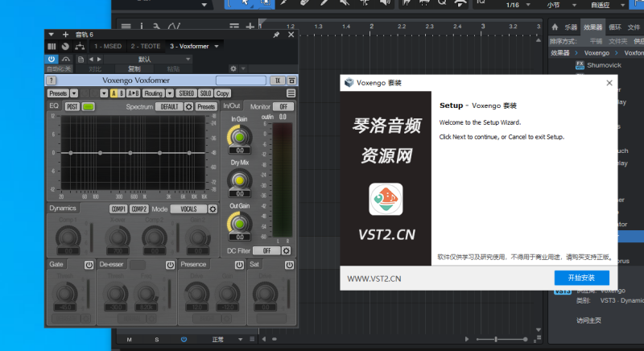Open dropdown arrow next to Voxformer Presets
Image resolution: width=644 pixels, height=351 pixels.
74,93
